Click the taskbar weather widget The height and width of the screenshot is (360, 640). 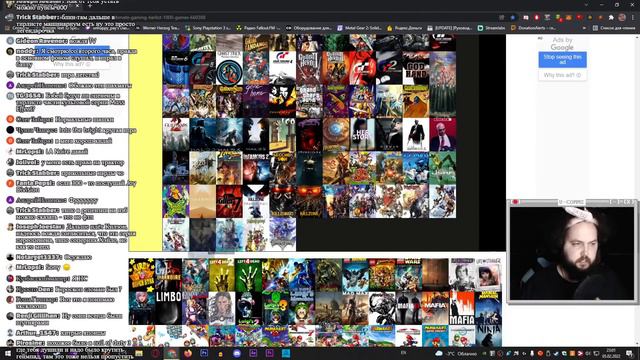(456, 353)
